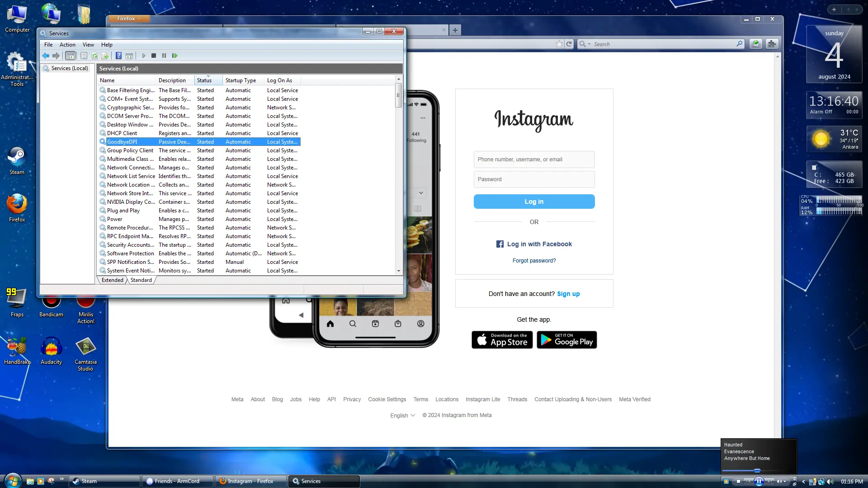Screen dimensions: 868x488
Task: Select the DHCP Client service row
Action: 199,133
